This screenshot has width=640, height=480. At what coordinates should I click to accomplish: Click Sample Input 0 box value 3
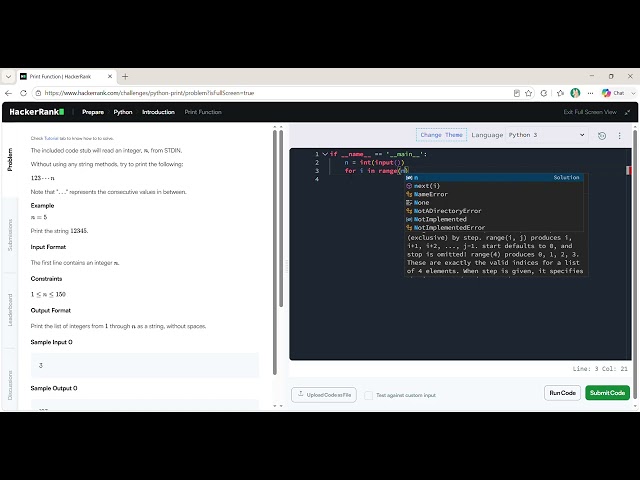tap(145, 365)
